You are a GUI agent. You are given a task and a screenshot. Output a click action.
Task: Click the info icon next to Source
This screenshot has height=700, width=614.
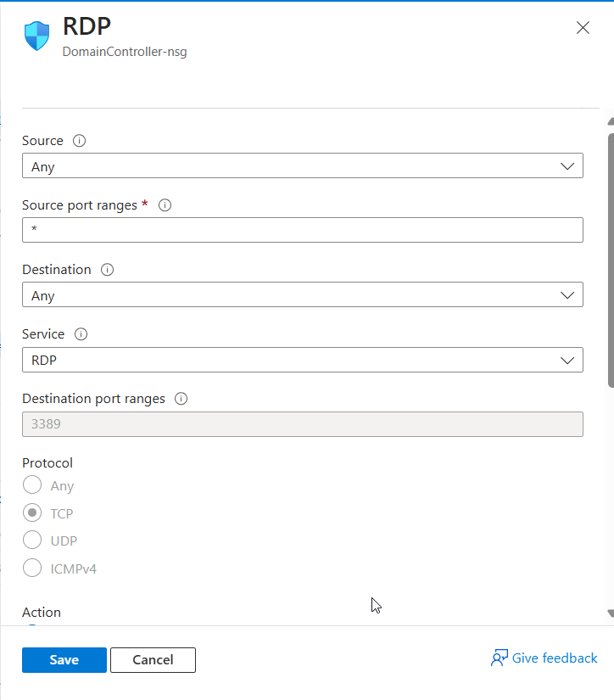click(80, 141)
